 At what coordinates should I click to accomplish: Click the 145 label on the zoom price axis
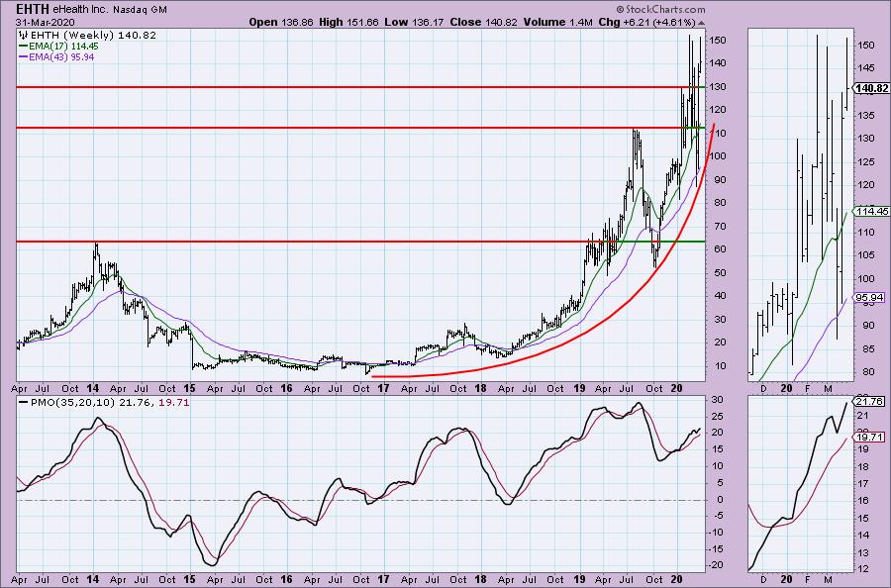(x=865, y=67)
